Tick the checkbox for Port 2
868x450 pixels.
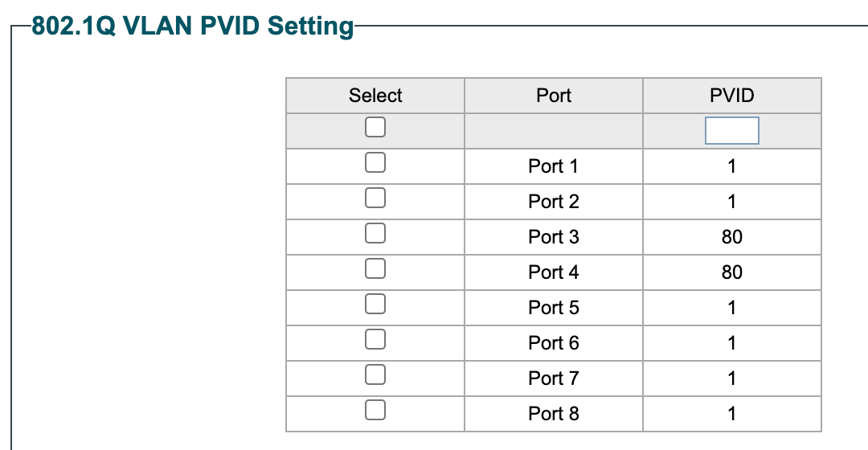pyautogui.click(x=375, y=198)
